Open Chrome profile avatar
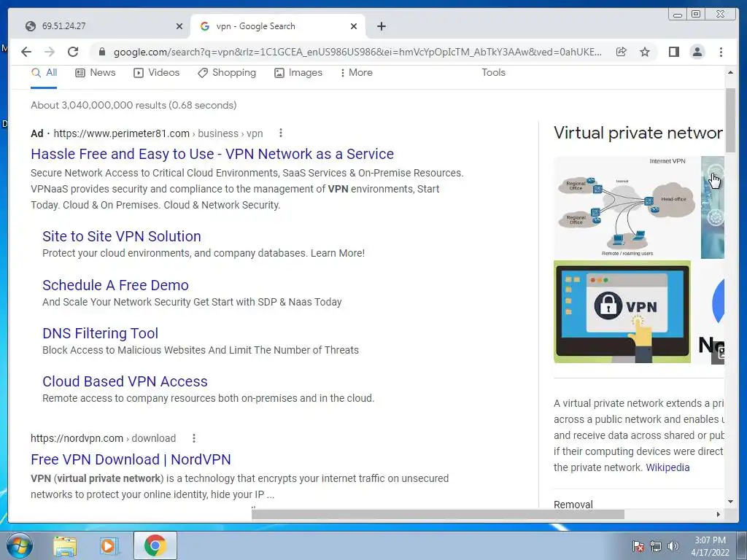 point(697,52)
